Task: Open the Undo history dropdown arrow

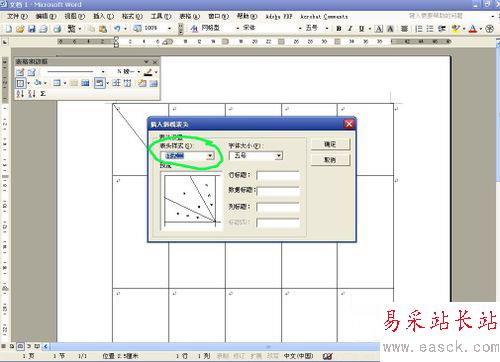Action: click(125, 29)
